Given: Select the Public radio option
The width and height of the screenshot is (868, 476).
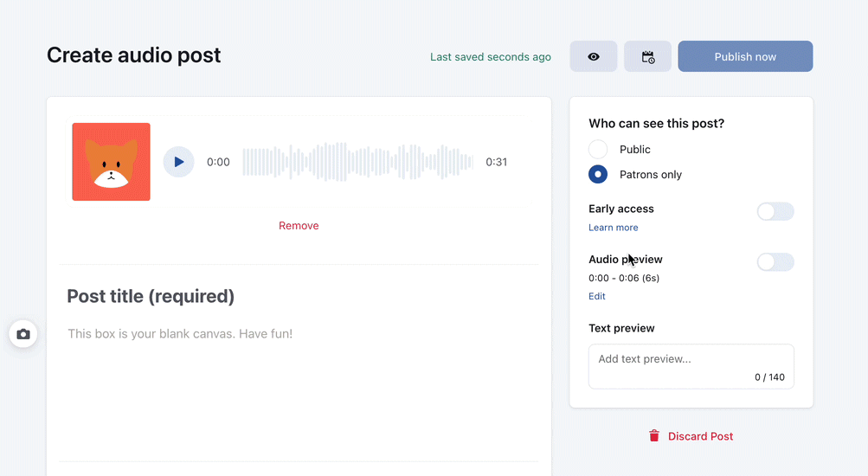Looking at the screenshot, I should point(598,150).
